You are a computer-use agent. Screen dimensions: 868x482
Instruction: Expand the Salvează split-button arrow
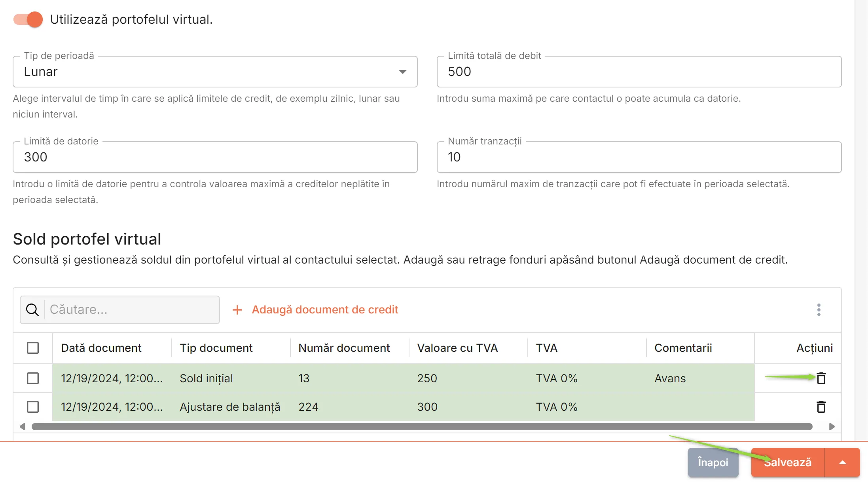tap(842, 462)
